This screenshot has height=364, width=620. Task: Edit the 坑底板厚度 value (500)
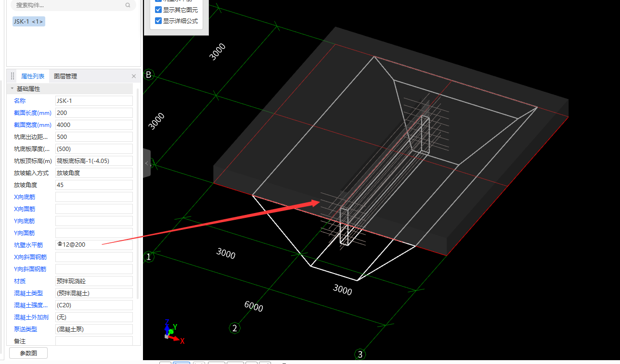pos(94,149)
